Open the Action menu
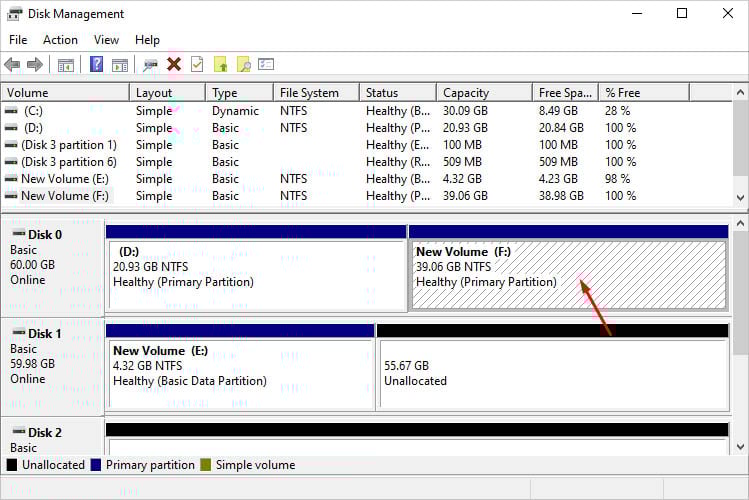Screen dimensions: 749x500 [60, 40]
